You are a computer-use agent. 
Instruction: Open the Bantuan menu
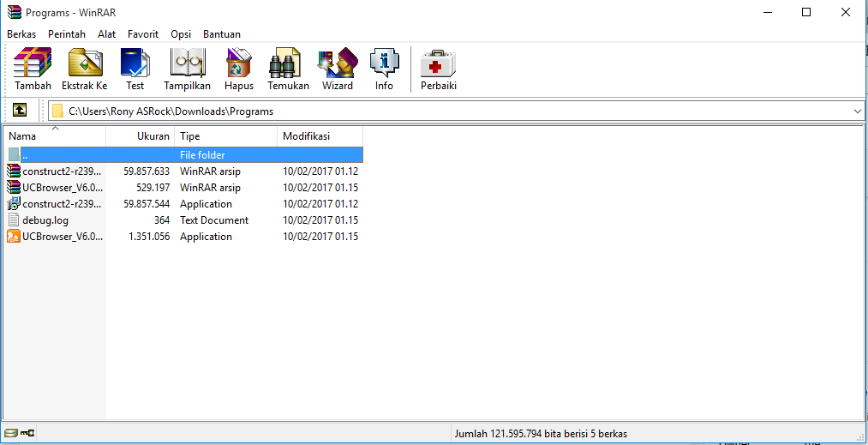222,34
